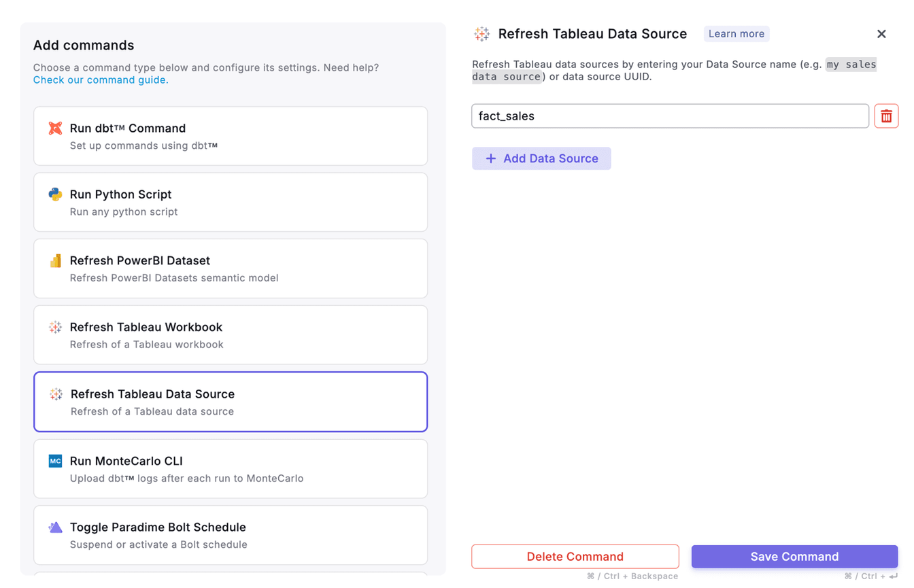Click 'Refresh of a Tableau workbook' text
Image resolution: width=914 pixels, height=588 pixels.
(x=147, y=344)
